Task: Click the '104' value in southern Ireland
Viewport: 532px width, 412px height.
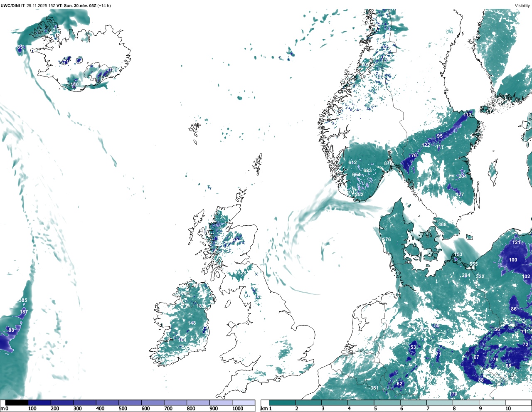Action: 182,340
